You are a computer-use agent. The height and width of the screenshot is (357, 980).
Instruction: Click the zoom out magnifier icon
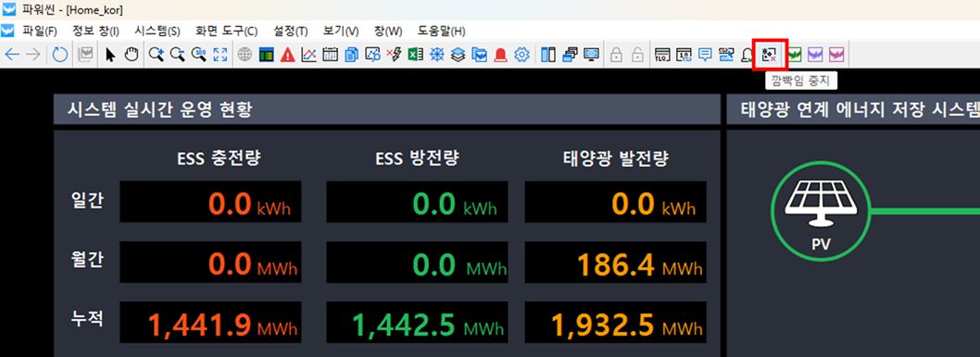point(178,55)
